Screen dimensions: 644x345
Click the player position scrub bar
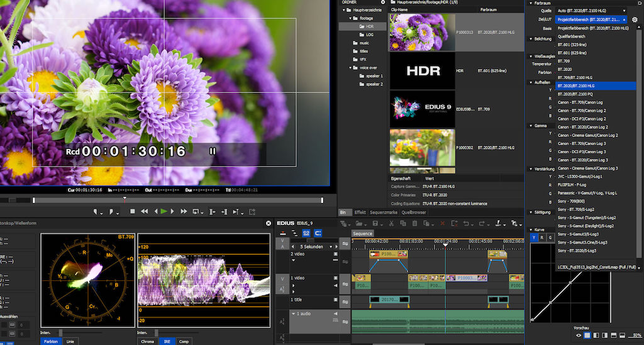pos(178,200)
